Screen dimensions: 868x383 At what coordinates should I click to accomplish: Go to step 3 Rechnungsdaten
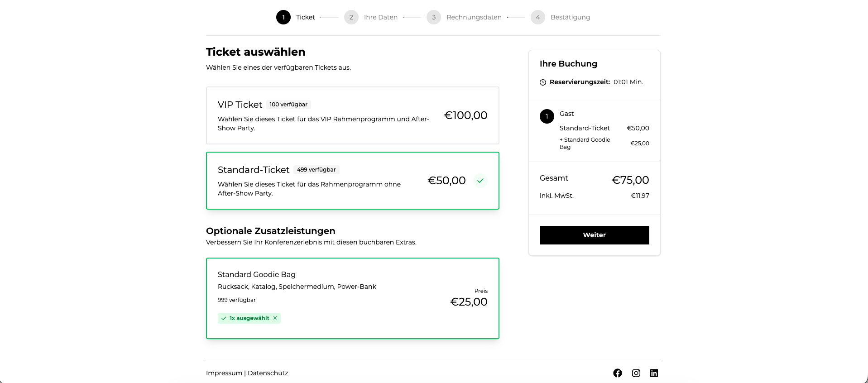pos(434,17)
